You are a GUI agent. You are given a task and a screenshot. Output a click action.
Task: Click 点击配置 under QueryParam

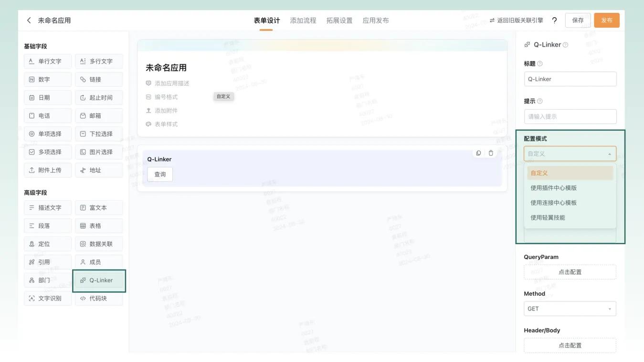click(570, 272)
